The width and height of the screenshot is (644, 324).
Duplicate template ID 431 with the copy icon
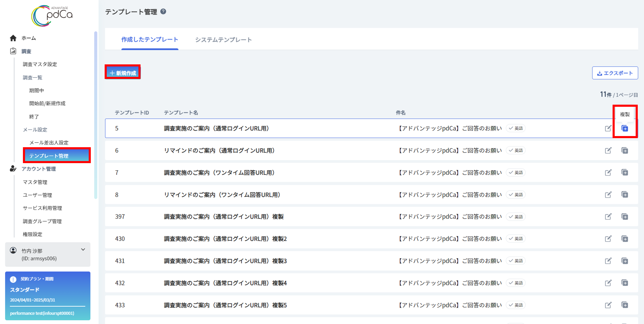point(625,261)
